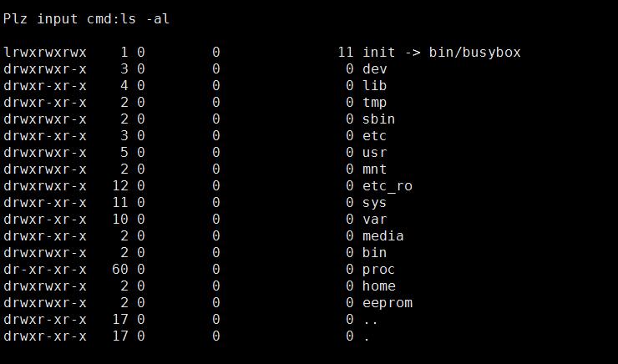
Task: Click the usr directory name
Action: pyautogui.click(x=374, y=153)
